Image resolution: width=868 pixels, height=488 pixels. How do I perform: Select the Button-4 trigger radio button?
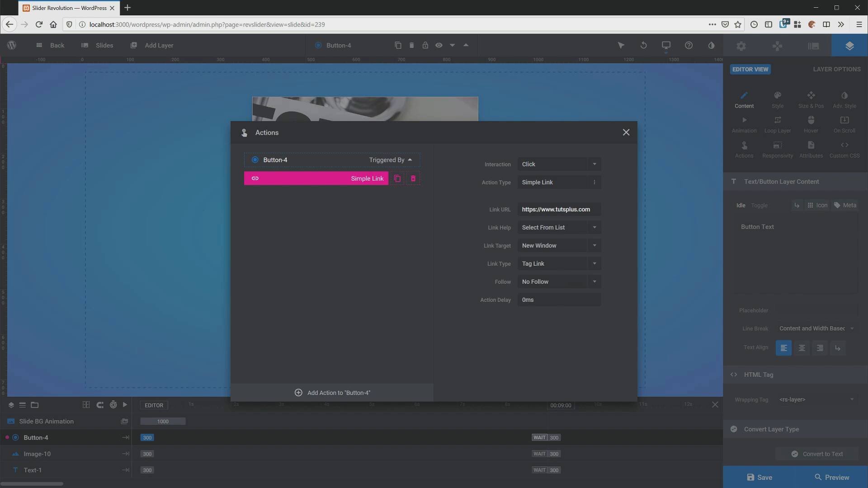[x=255, y=160]
